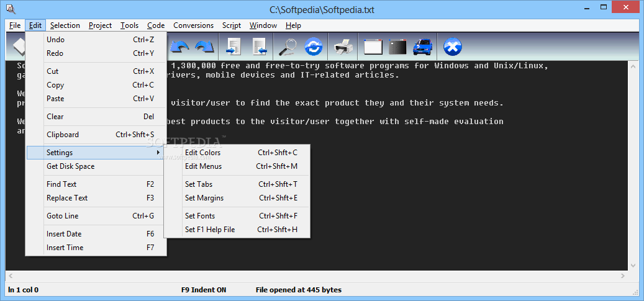
Task: Close the open Edit menu
Action: point(35,25)
